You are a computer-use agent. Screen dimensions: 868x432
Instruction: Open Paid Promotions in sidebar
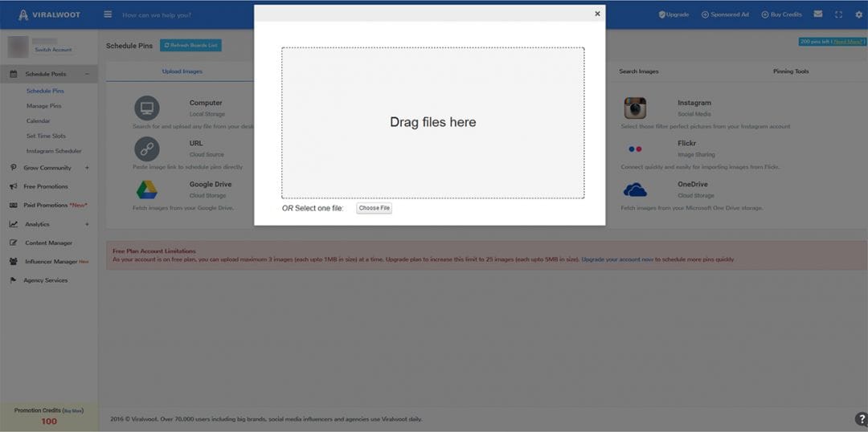coord(55,206)
